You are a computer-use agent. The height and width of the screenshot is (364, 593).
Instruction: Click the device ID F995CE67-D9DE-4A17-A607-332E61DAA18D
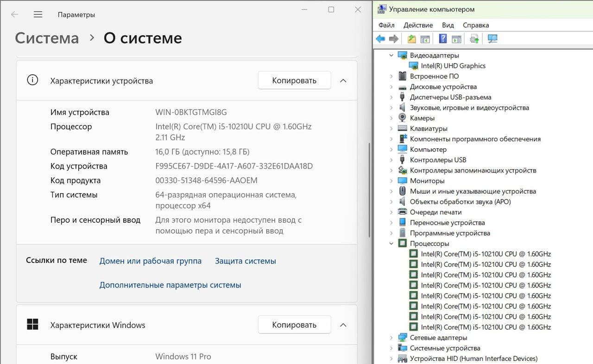(234, 166)
